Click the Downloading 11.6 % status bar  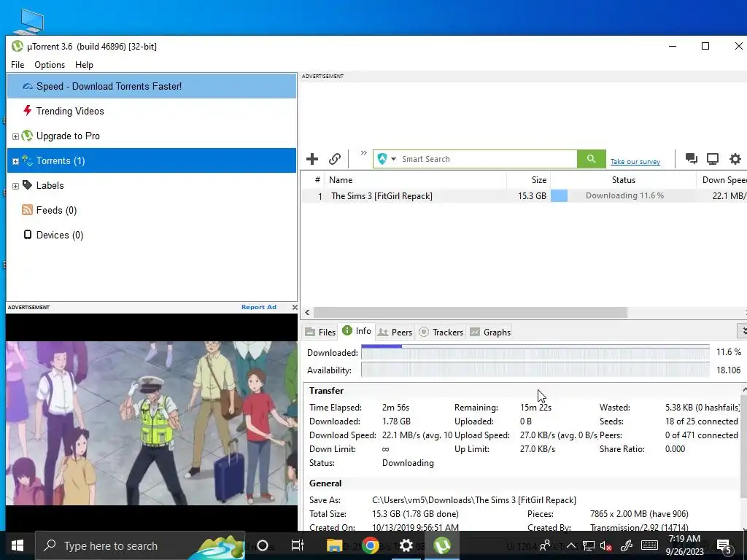623,195
